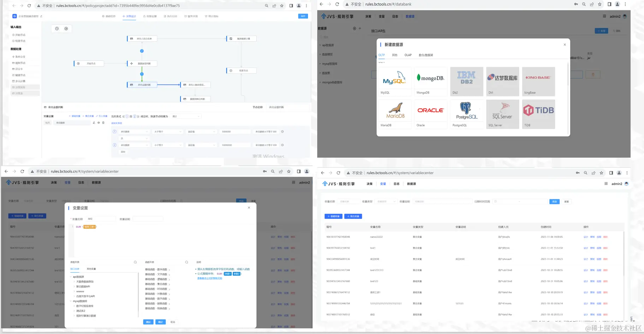Add a data source group with the sidebar plus icon
This screenshot has width=644, height=334.
pyautogui.click(x=360, y=28)
